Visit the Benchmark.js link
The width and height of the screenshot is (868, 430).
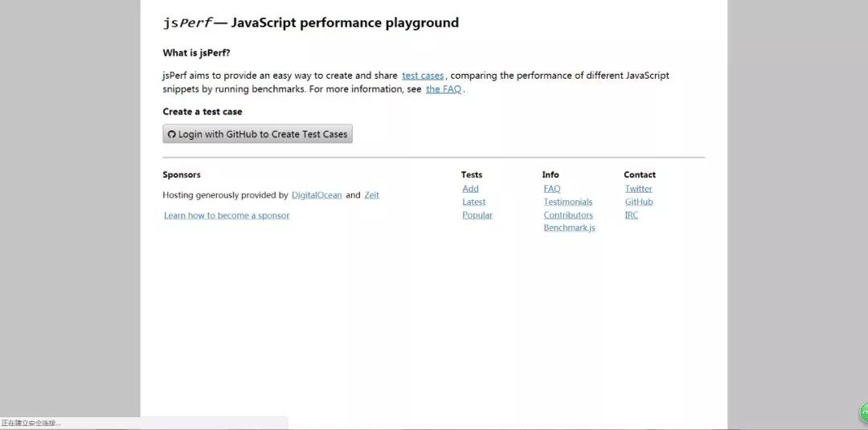569,228
